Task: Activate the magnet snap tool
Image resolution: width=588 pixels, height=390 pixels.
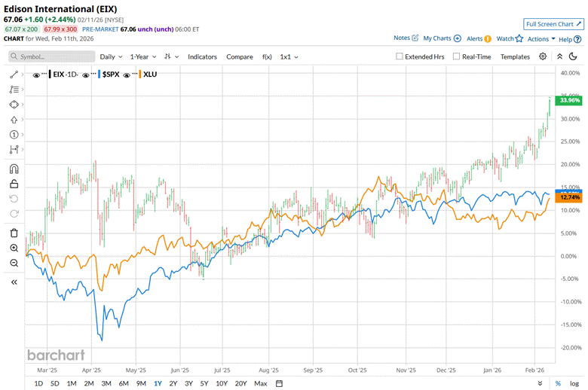Action: click(14, 169)
